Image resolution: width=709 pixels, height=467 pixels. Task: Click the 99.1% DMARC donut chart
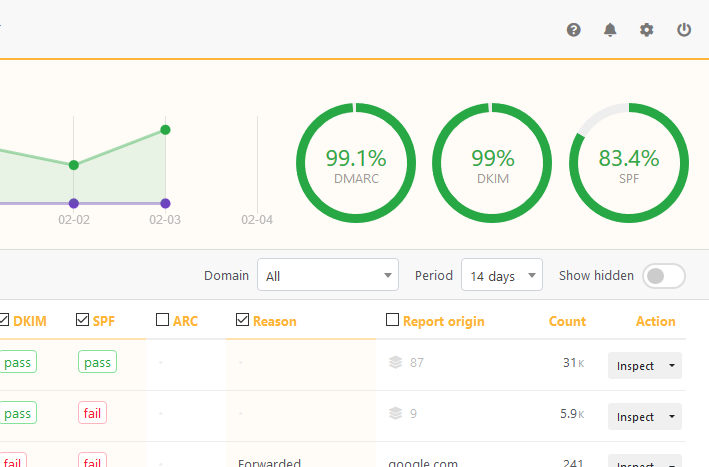pos(356,162)
